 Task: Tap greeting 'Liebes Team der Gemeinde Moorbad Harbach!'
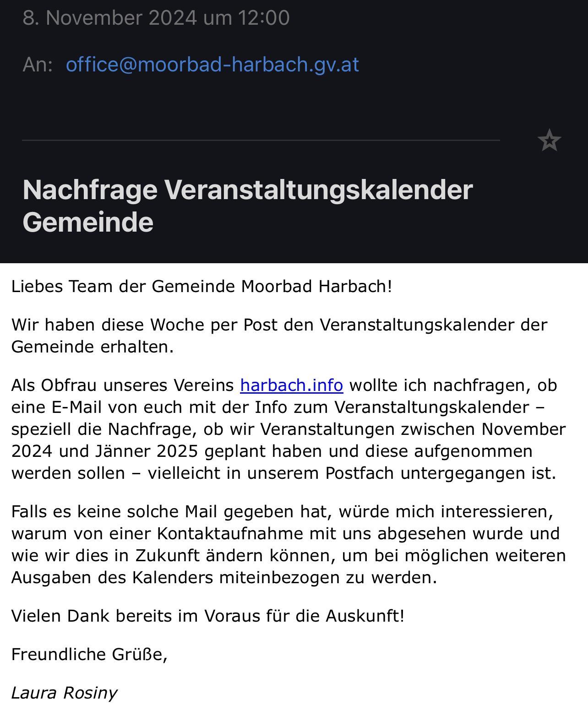[201, 287]
